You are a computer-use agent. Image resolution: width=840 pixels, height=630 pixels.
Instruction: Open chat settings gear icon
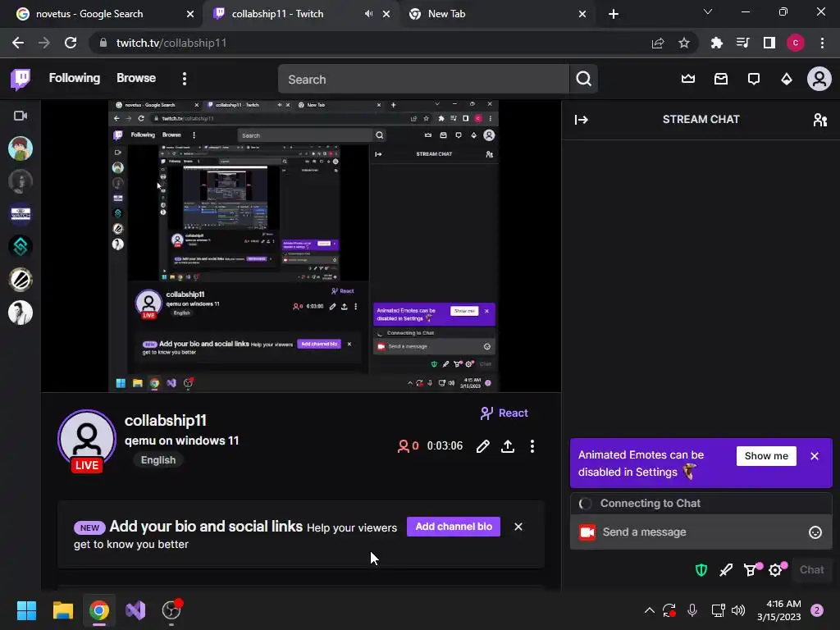coord(776,569)
